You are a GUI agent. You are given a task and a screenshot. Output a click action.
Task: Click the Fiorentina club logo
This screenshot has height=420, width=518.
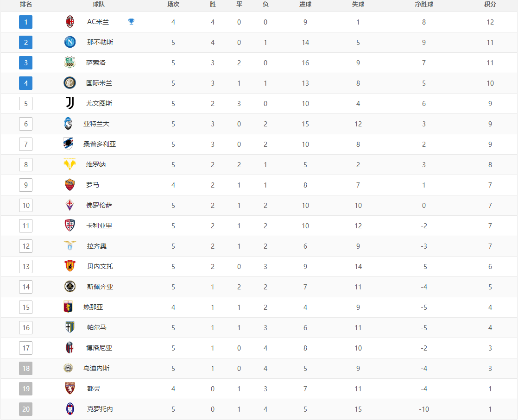click(x=69, y=205)
